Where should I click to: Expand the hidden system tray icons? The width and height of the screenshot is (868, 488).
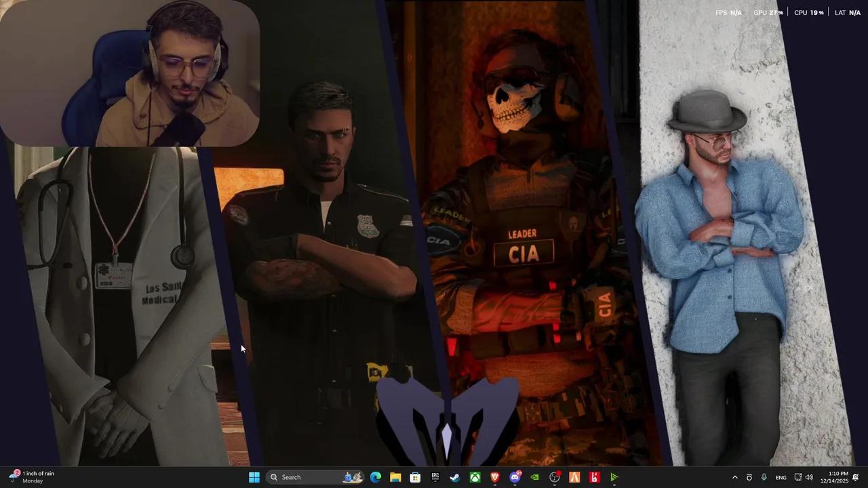[734, 477]
